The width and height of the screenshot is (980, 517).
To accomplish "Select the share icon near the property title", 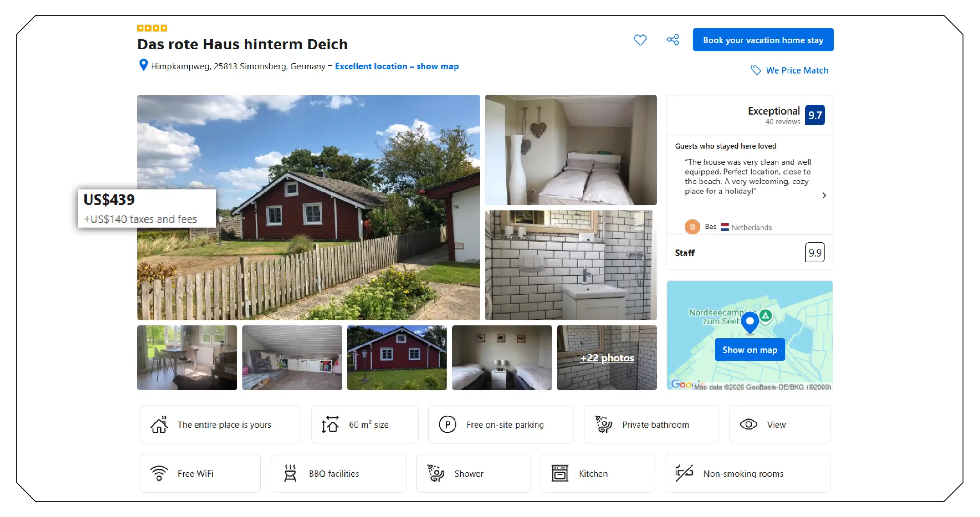I will [x=673, y=39].
